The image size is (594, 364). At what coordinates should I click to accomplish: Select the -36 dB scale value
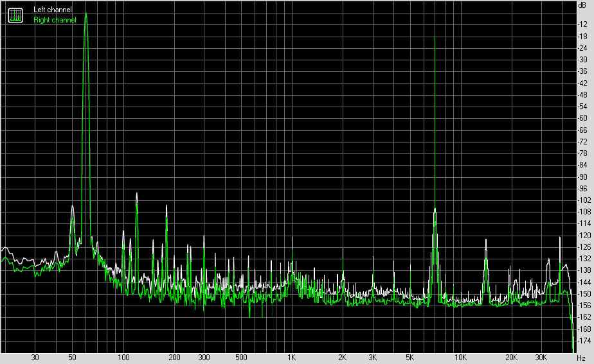coord(582,71)
